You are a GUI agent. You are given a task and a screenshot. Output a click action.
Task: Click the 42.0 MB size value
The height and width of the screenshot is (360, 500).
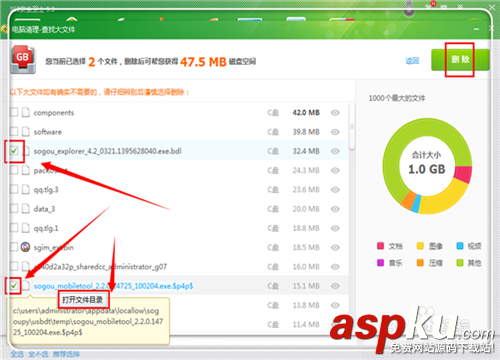(x=306, y=113)
